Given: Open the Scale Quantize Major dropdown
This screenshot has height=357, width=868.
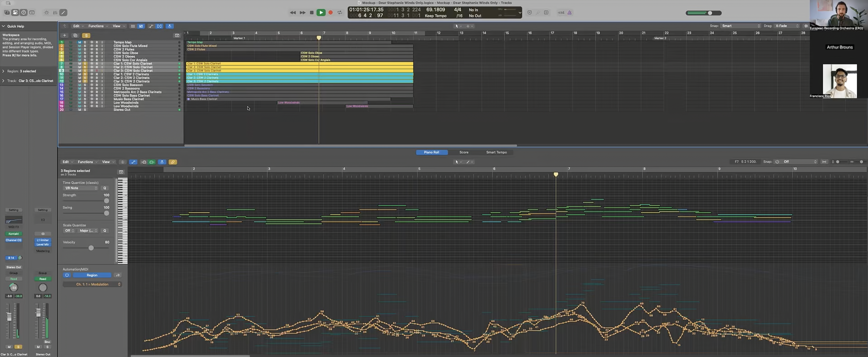Looking at the screenshot, I should [x=88, y=231].
